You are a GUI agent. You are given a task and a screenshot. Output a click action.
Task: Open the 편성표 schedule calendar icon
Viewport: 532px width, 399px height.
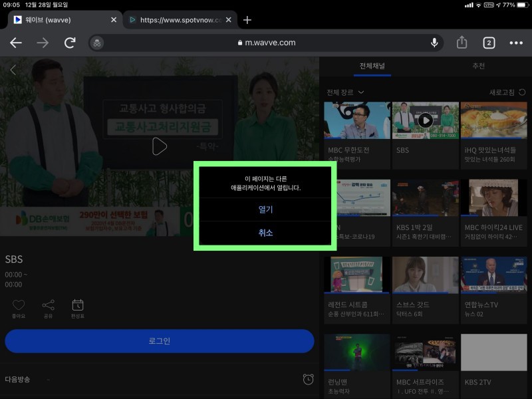(x=78, y=305)
